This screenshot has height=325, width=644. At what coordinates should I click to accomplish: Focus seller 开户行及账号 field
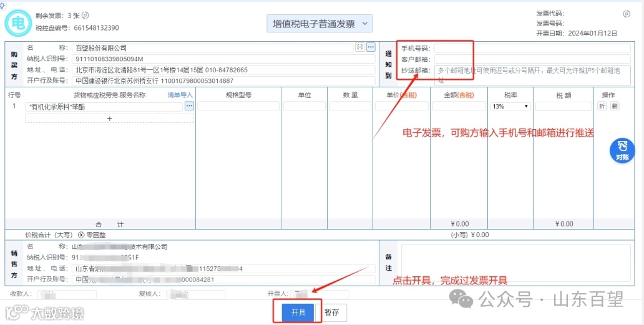click(x=223, y=279)
